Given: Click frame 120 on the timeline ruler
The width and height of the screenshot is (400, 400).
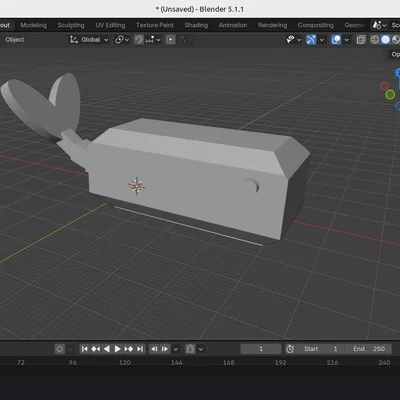Looking at the screenshot, I should 125,362.
